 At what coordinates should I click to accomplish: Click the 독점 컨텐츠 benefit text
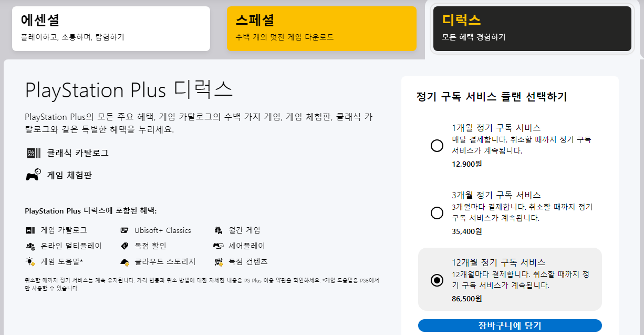pos(248,261)
